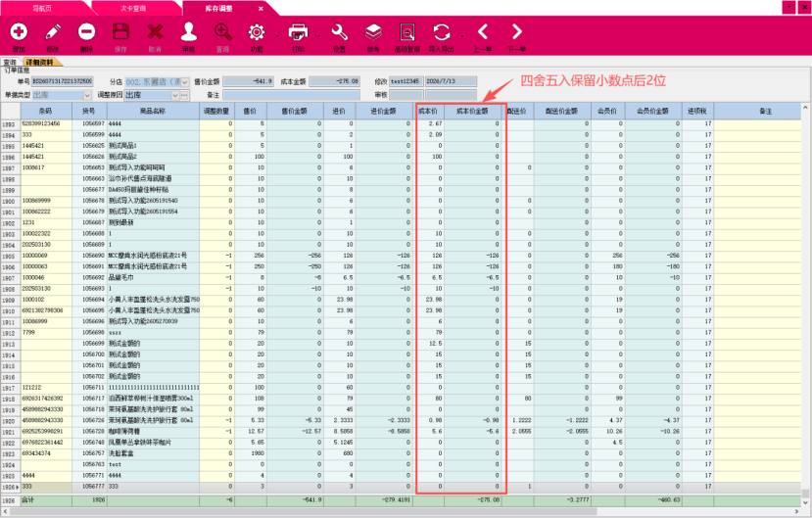
Task: Click the 删除 minus delete icon
Action: [x=87, y=32]
